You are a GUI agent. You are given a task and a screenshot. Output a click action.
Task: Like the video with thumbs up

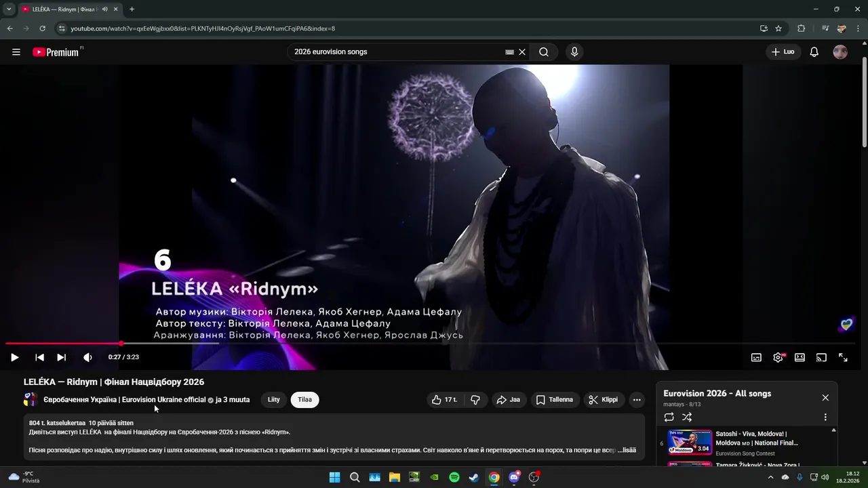click(444, 400)
